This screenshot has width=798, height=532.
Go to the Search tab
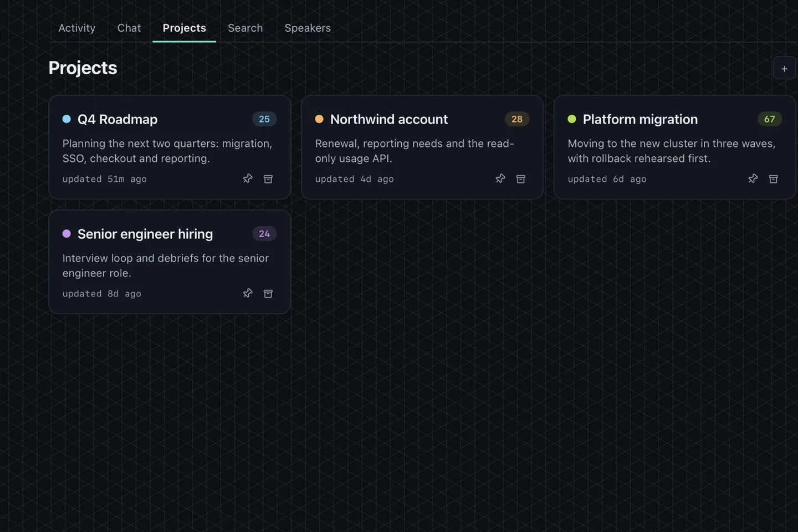(245, 28)
